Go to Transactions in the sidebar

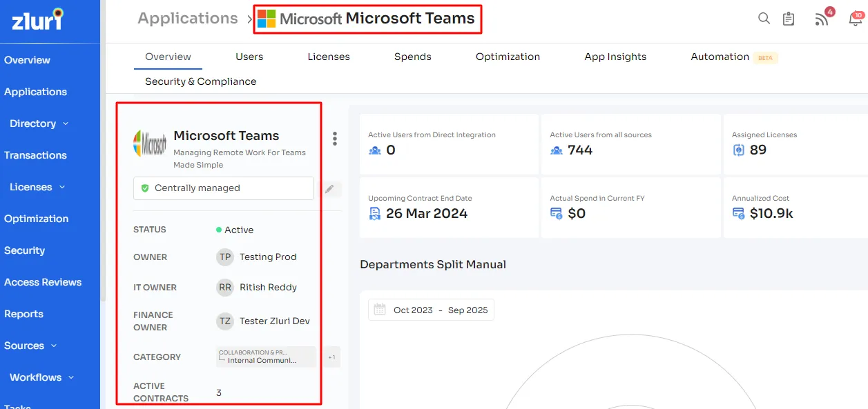pos(35,155)
